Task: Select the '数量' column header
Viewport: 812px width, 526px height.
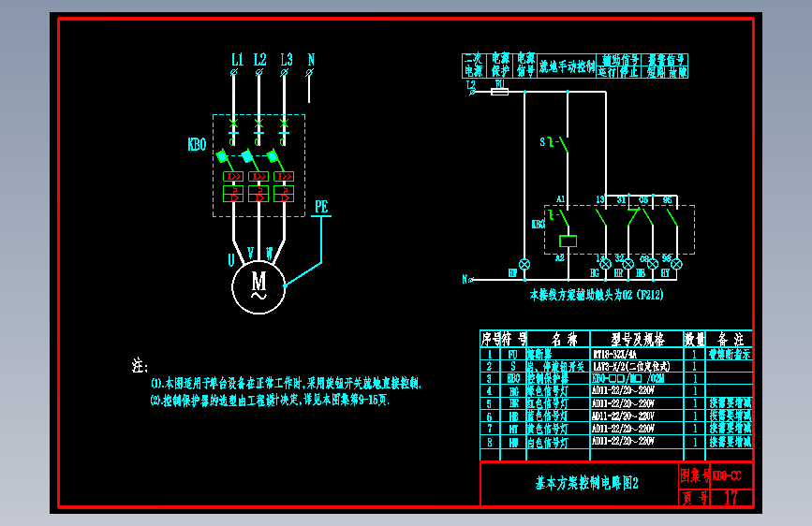Action: 694,339
